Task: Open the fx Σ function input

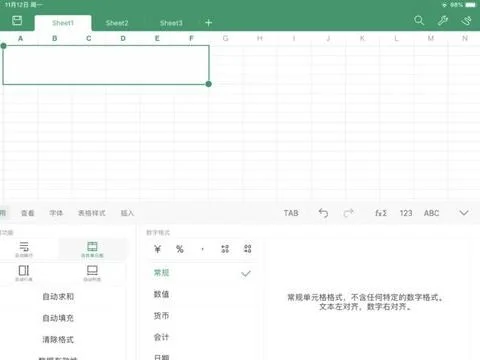Action: [x=381, y=213]
